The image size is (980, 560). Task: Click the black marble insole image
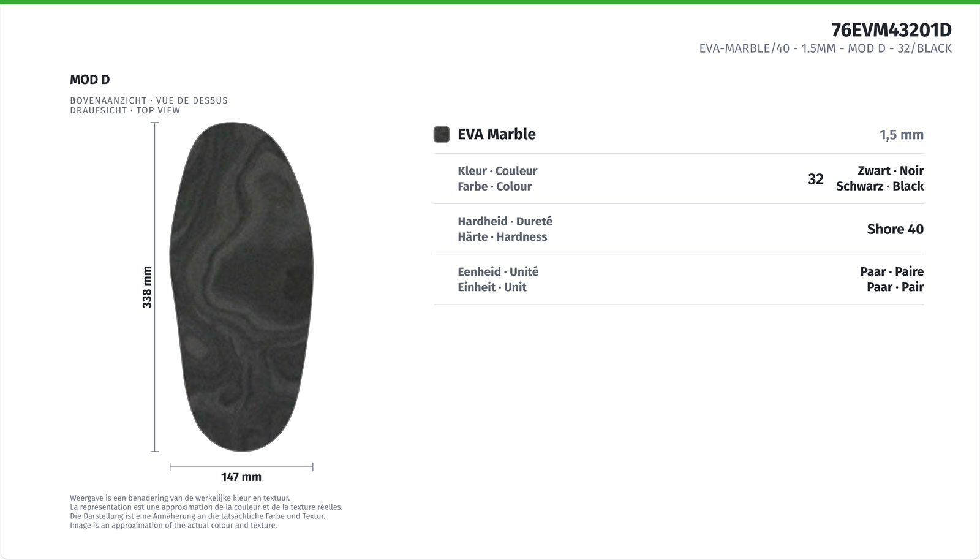pos(241,287)
